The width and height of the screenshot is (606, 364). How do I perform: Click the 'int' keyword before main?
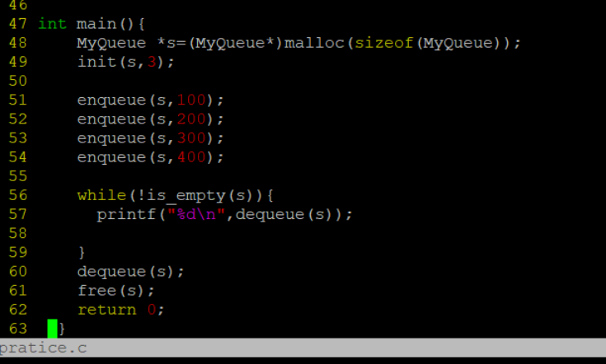[52, 24]
